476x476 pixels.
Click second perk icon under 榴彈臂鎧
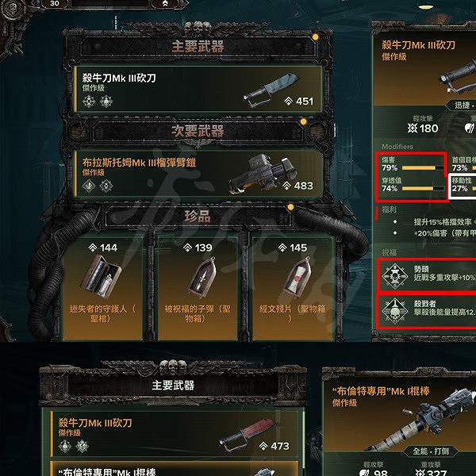pyautogui.click(x=106, y=186)
